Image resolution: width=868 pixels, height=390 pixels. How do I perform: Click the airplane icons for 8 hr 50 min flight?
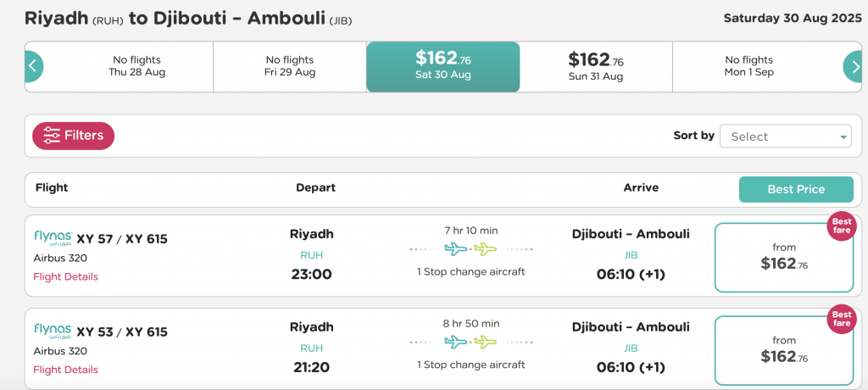pyautogui.click(x=470, y=343)
